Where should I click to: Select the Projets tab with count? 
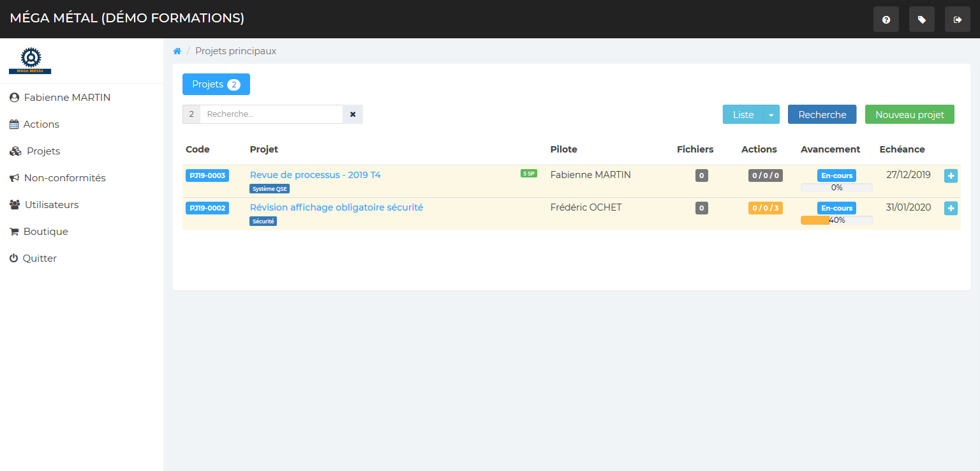[x=216, y=84]
